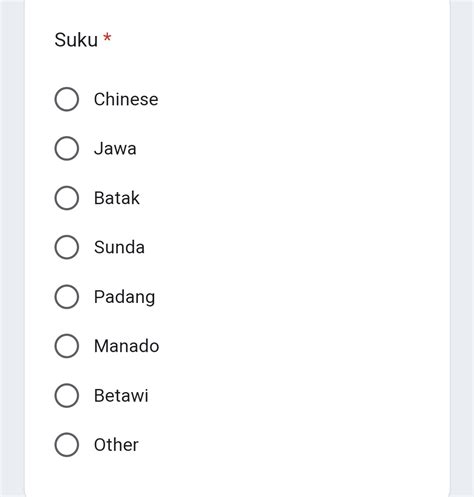Image resolution: width=474 pixels, height=497 pixels.
Task: Choose the Batak radio circle
Action: 67,198
